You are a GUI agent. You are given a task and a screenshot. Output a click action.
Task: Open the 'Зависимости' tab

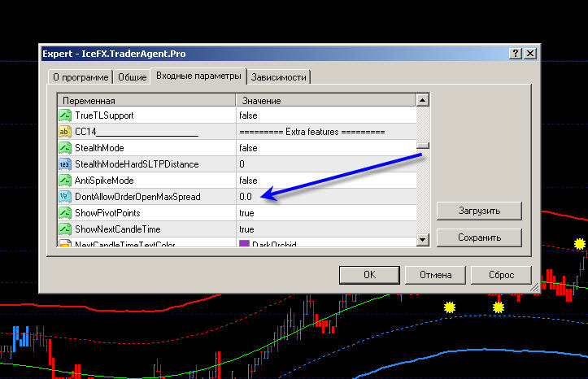click(279, 77)
